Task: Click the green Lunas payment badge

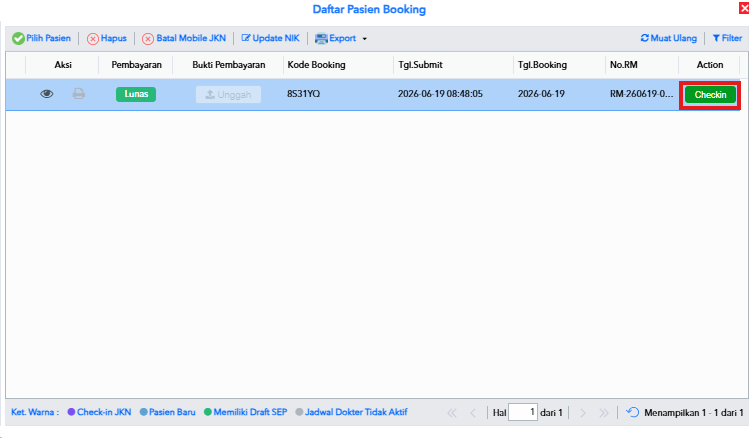Action: tap(136, 94)
